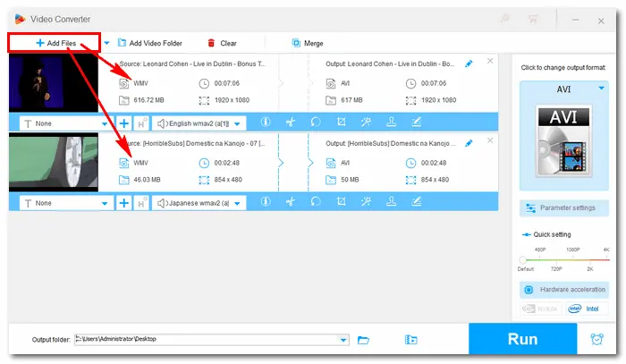The image size is (626, 364).
Task: Clear the file list
Action: tap(222, 43)
